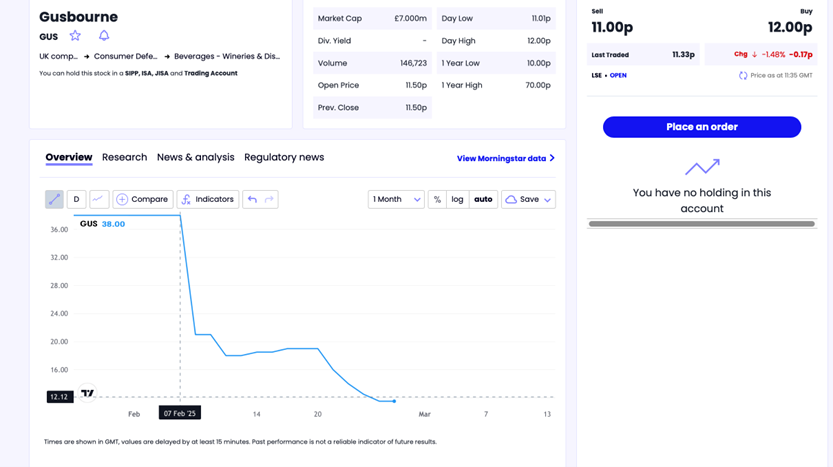Click the Day Low 11.01p row
This screenshot has width=833, height=467.
pyautogui.click(x=496, y=18)
